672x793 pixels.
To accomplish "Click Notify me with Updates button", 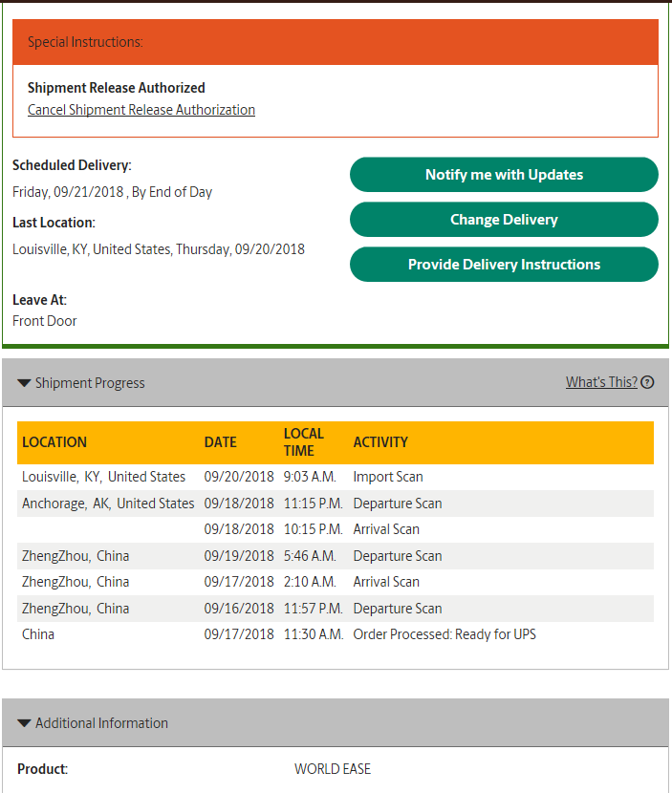I will 504,175.
